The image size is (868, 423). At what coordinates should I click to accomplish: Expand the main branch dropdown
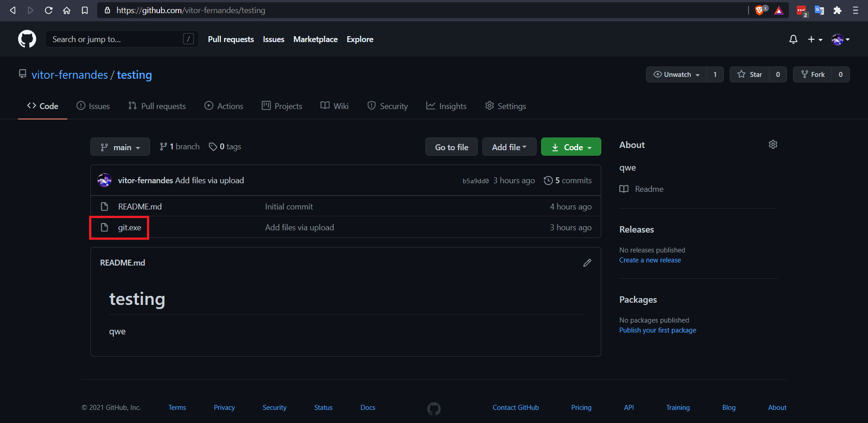click(x=120, y=147)
